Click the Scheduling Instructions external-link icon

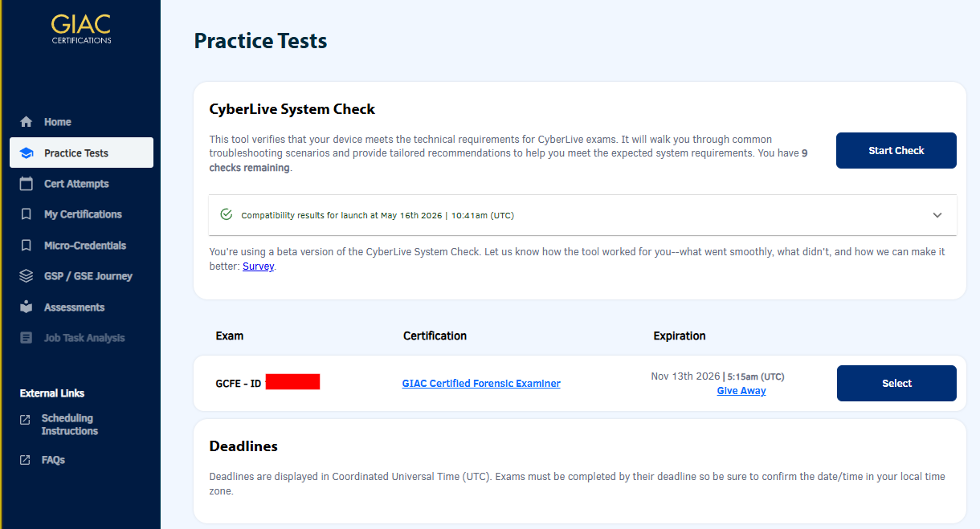pyautogui.click(x=26, y=419)
